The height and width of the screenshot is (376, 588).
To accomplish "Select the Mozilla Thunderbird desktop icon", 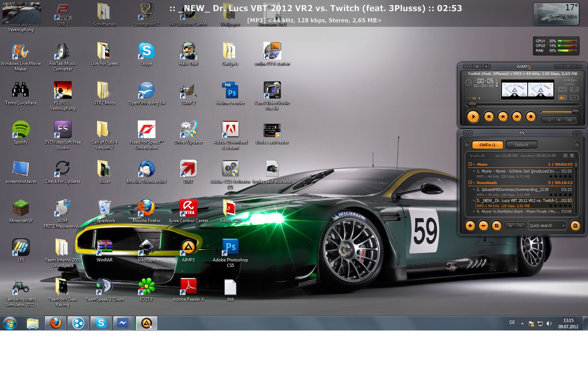I will tap(147, 172).
